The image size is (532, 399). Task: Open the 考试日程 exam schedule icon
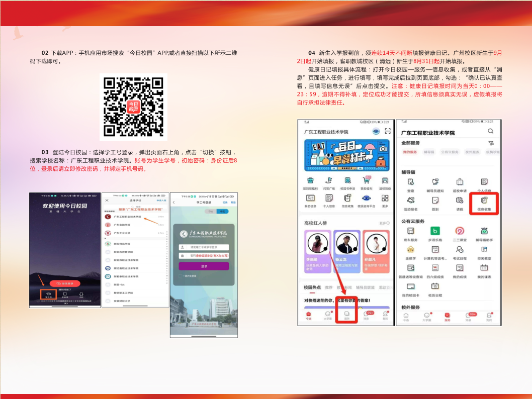[459, 251]
